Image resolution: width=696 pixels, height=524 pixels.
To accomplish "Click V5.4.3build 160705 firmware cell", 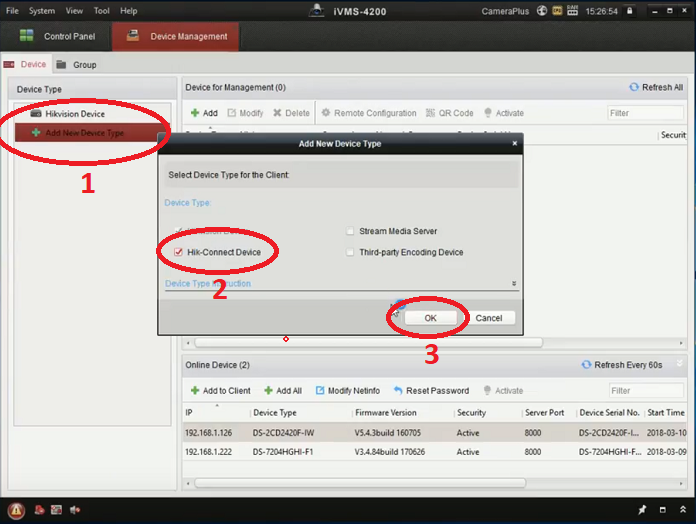I will coord(388,433).
